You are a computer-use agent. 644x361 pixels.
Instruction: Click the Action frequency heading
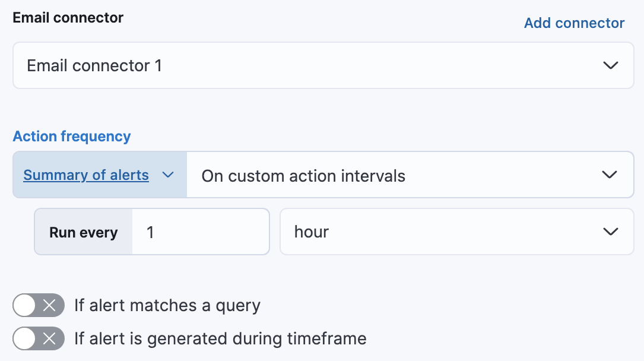click(72, 136)
